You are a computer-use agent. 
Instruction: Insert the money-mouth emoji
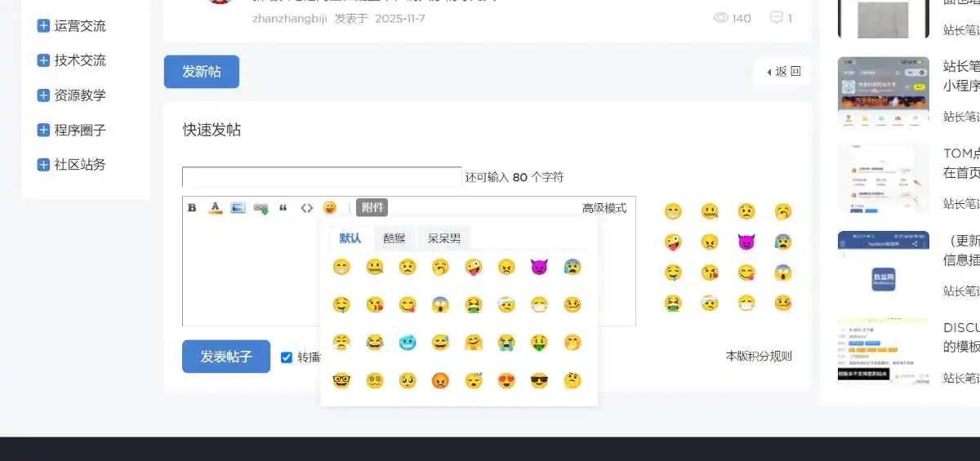click(539, 342)
